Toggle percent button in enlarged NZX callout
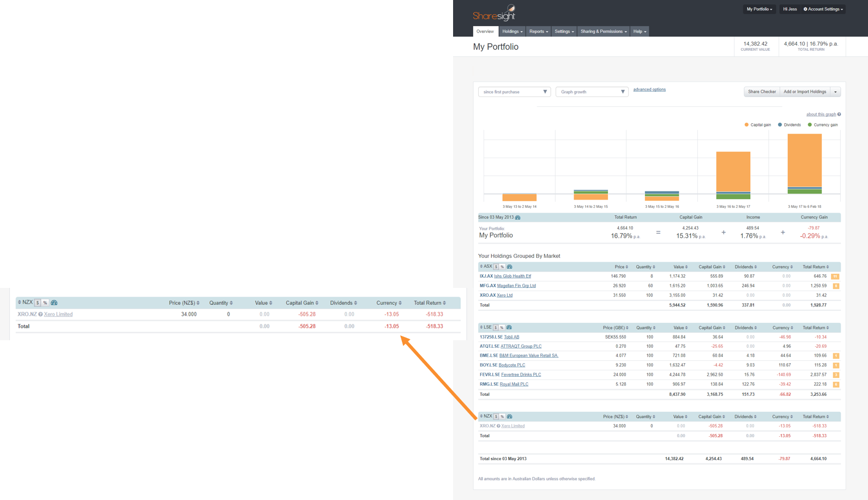 click(x=45, y=303)
